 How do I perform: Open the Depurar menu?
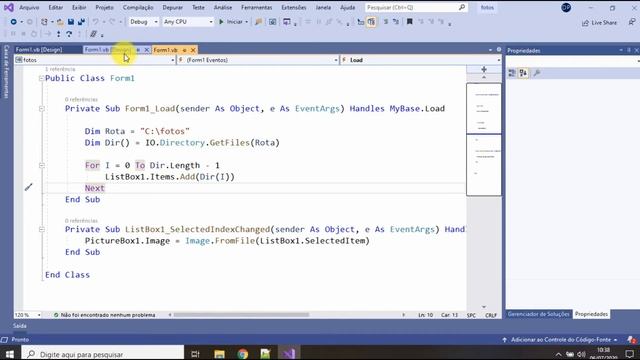(172, 7)
